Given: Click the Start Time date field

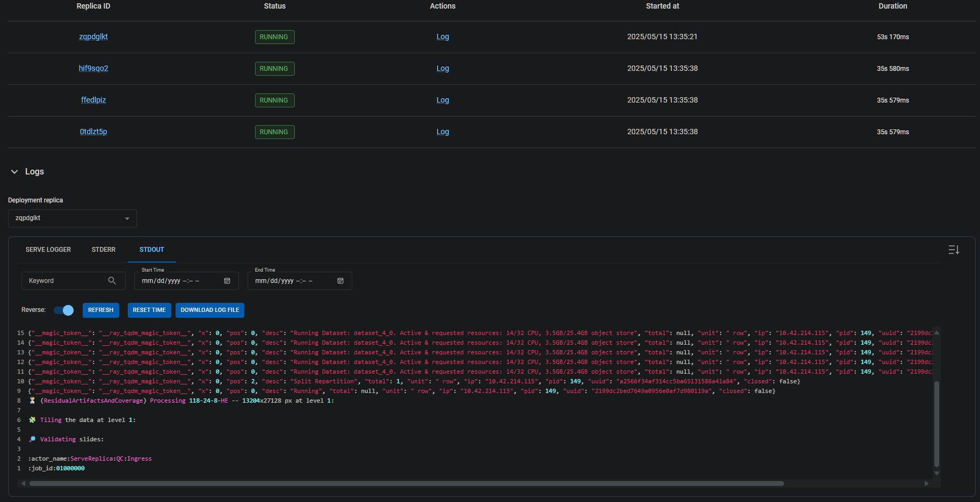Looking at the screenshot, I should (x=186, y=281).
